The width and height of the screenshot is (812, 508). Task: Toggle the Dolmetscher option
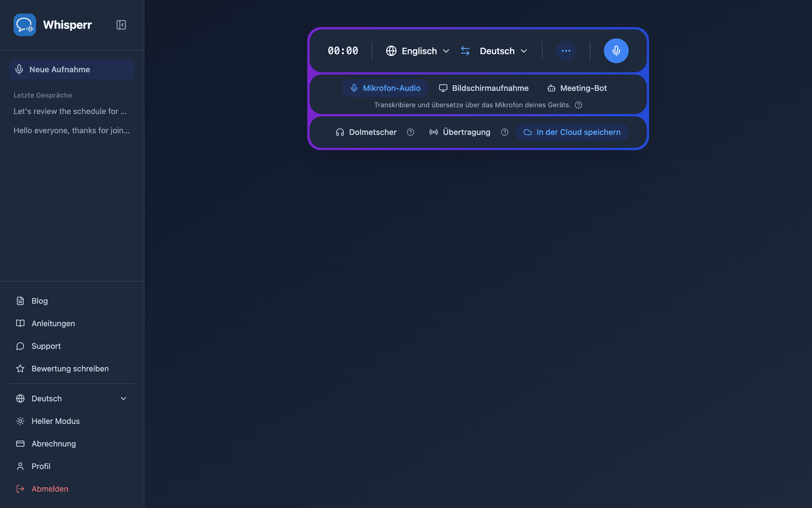(x=366, y=132)
